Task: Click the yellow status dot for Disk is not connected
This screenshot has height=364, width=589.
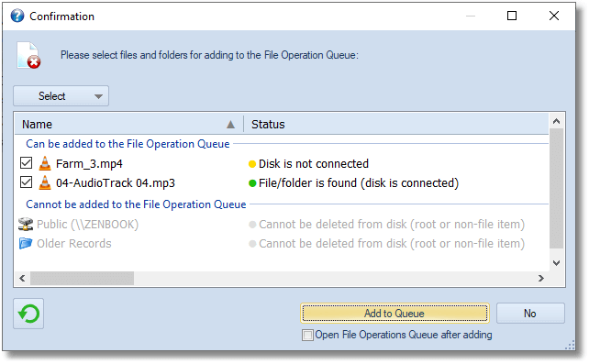Action: pyautogui.click(x=252, y=164)
